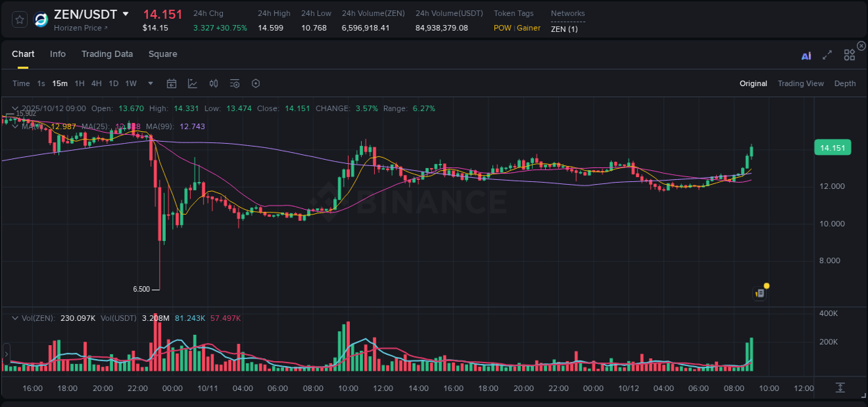Collapse the Volume panel chevron
The height and width of the screenshot is (407, 868).
pos(15,317)
